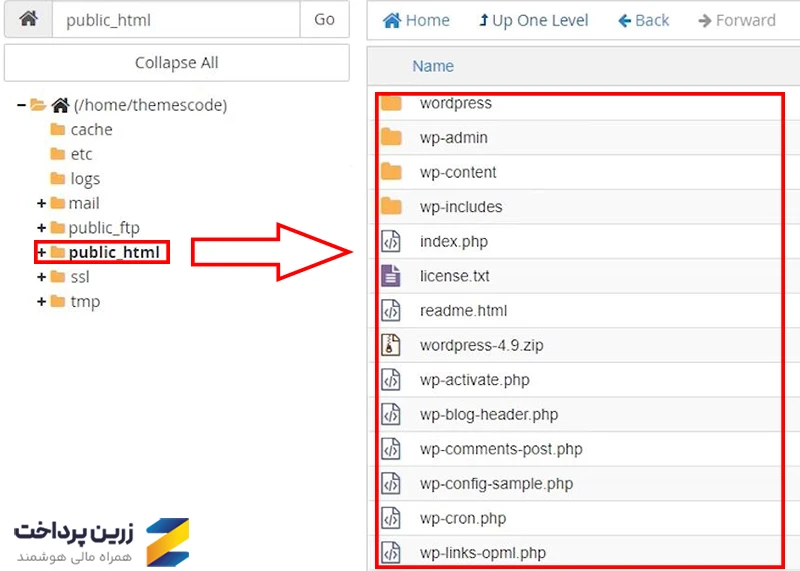
Task: Click the readme.html code file icon
Action: (x=391, y=311)
